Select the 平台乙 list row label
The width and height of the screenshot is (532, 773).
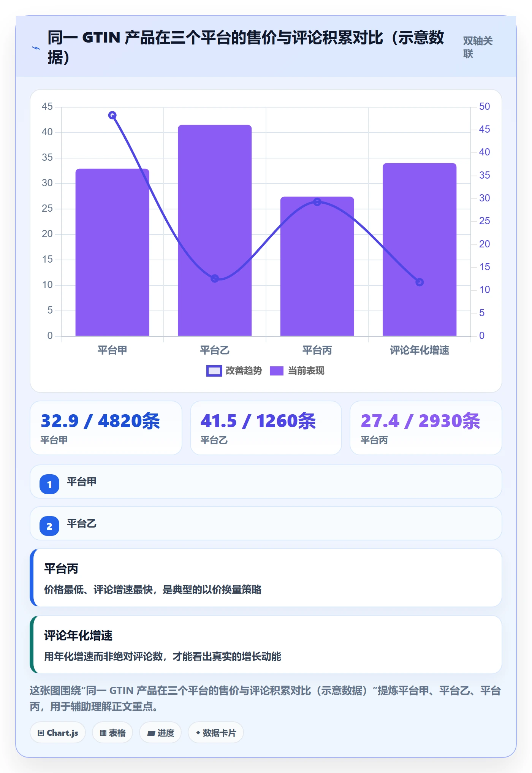pyautogui.click(x=82, y=524)
